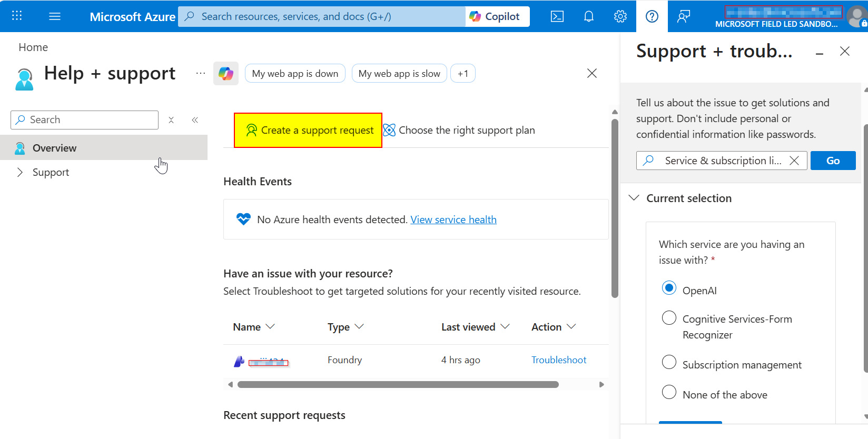Click the Microsoft Azure logo text
Image resolution: width=868 pixels, height=439 pixels.
point(132,17)
